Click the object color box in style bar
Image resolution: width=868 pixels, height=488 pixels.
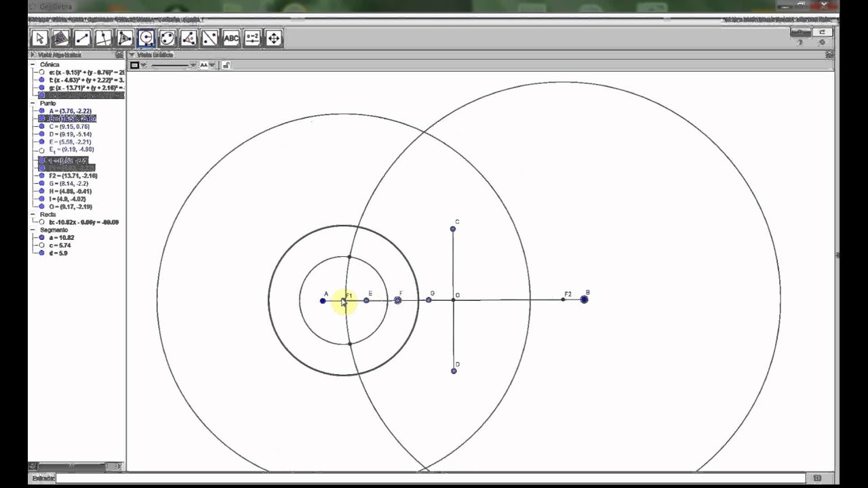[134, 65]
